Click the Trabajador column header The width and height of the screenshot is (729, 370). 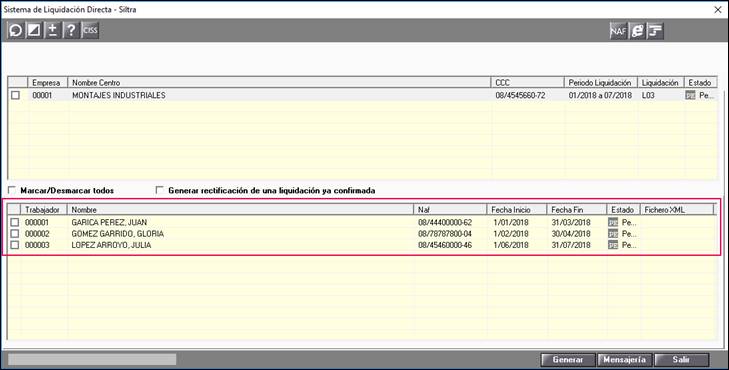click(x=44, y=210)
